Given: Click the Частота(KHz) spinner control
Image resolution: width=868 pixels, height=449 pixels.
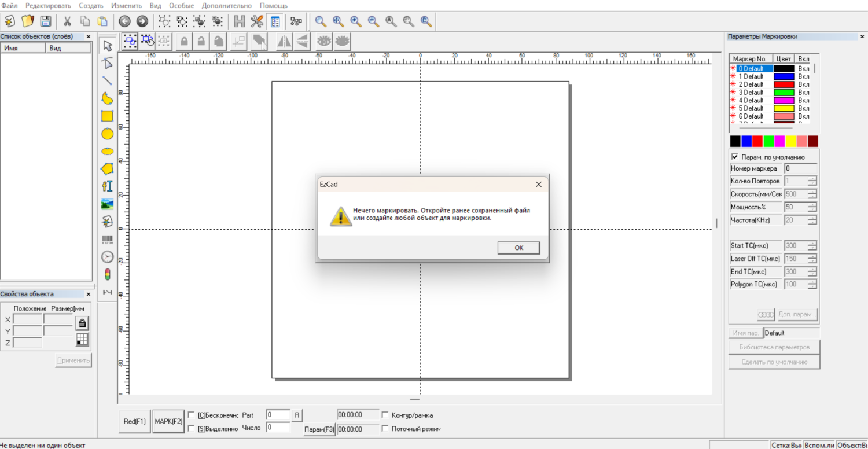Looking at the screenshot, I should 812,220.
